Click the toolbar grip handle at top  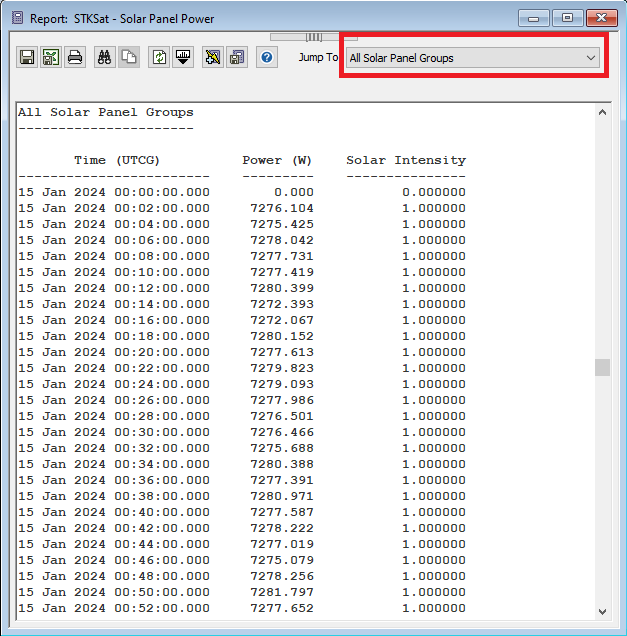(314, 37)
